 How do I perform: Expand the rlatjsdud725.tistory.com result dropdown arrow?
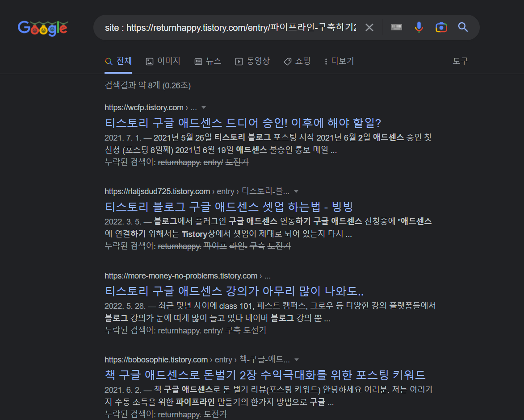(296, 191)
